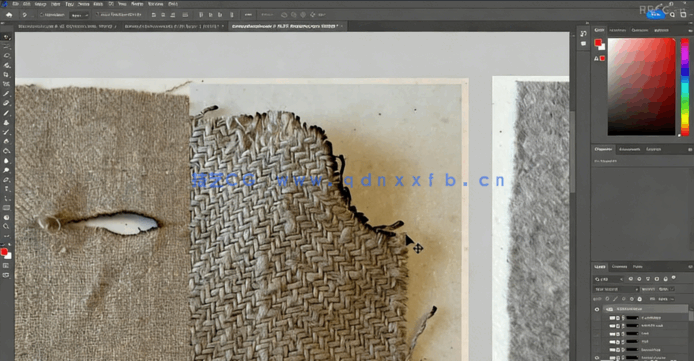Viewport: 694px width, 361px height.
Task: Select the Frame tool
Action: click(x=6, y=84)
